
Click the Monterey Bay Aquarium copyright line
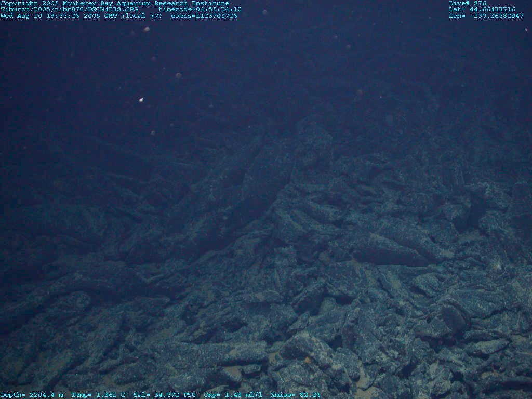tap(115, 3)
